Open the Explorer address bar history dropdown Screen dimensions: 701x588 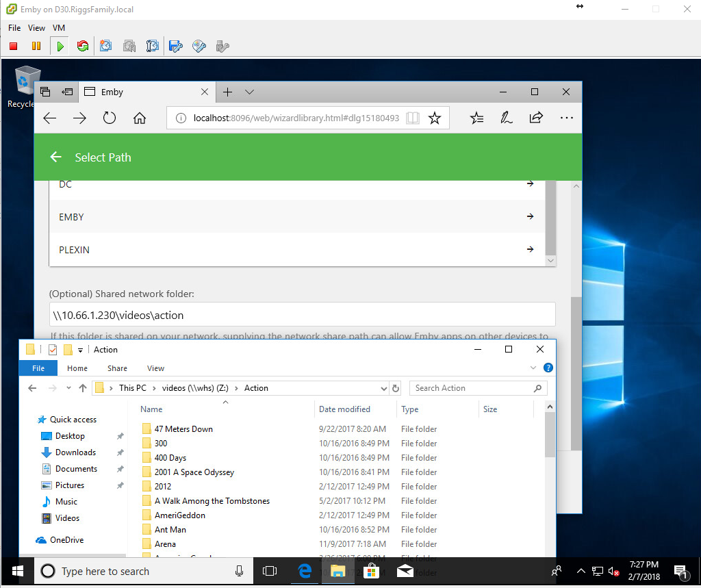coord(383,388)
